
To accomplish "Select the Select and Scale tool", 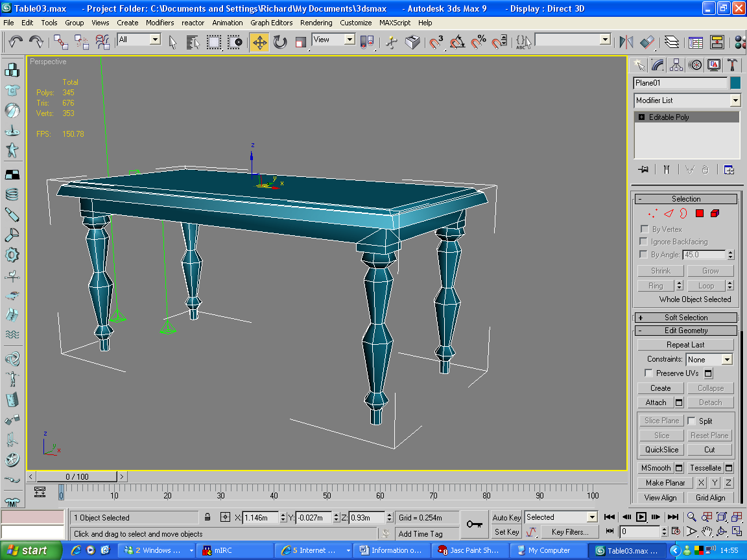I will (300, 42).
